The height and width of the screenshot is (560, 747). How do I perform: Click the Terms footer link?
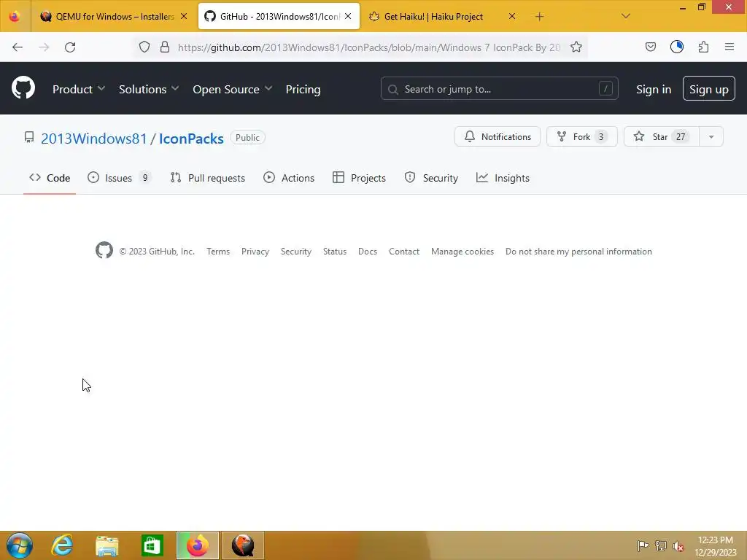[x=218, y=252]
